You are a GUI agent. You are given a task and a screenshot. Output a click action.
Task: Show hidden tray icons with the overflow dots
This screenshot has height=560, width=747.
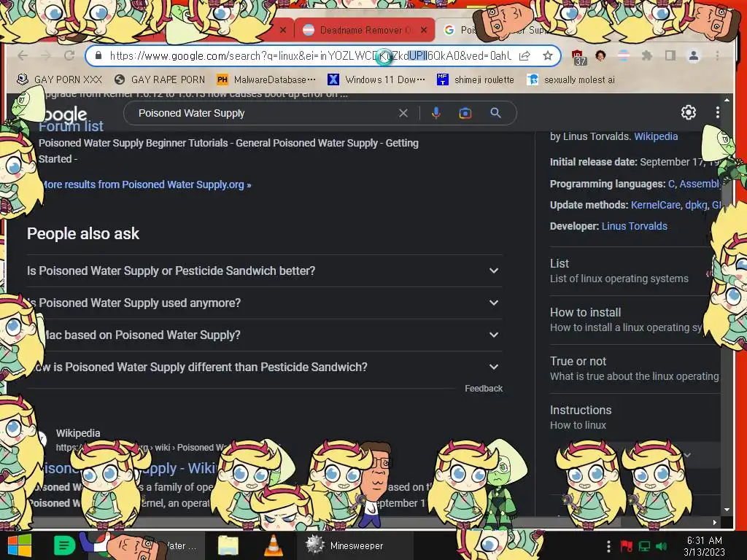[x=608, y=546]
